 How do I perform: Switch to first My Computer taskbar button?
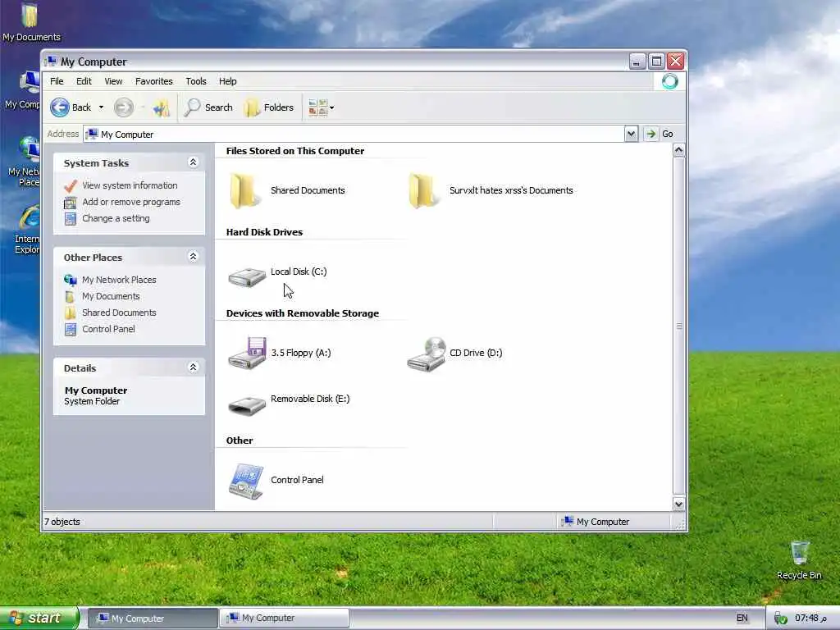click(153, 619)
